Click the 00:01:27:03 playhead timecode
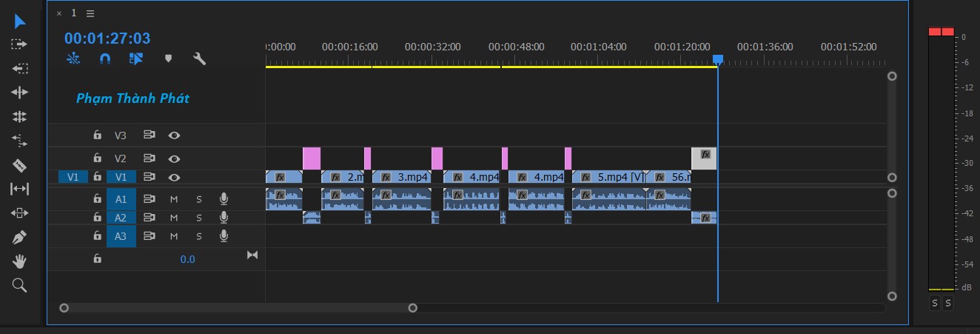The height and width of the screenshot is (334, 980). point(107,39)
